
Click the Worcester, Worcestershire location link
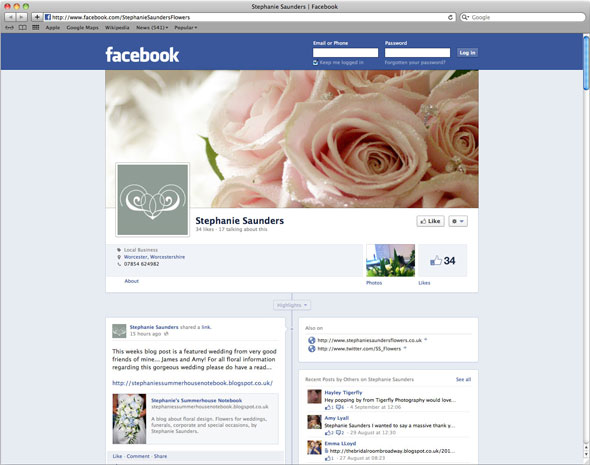coord(154,257)
